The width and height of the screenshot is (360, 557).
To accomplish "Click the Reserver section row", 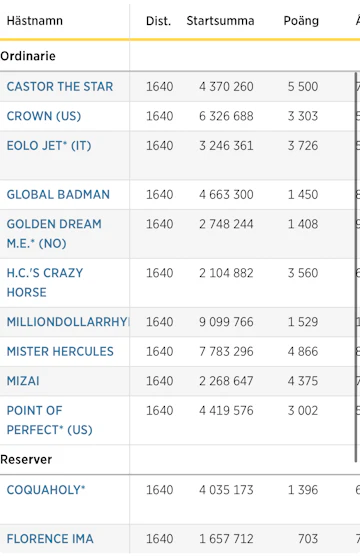I will coord(180,460).
